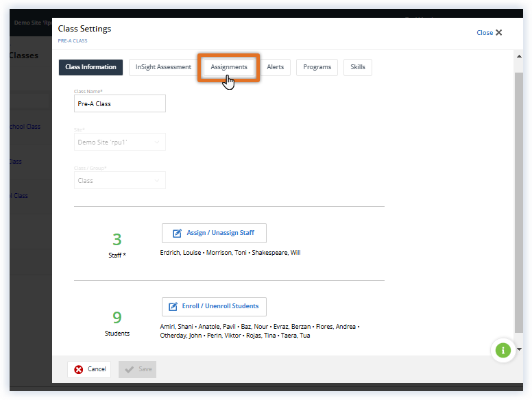
Task: Click student name Flores, Andrea
Action: [x=336, y=327]
